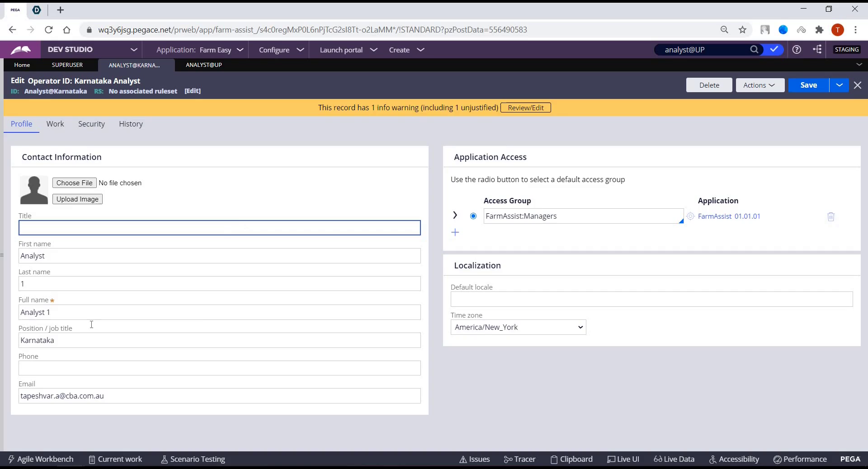Image resolution: width=868 pixels, height=469 pixels.
Task: Click the [Edit] ruleset link
Action: click(193, 91)
